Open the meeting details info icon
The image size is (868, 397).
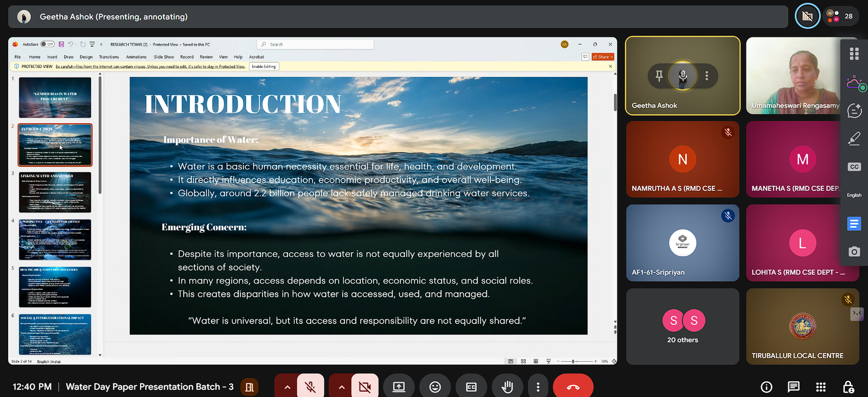click(766, 387)
